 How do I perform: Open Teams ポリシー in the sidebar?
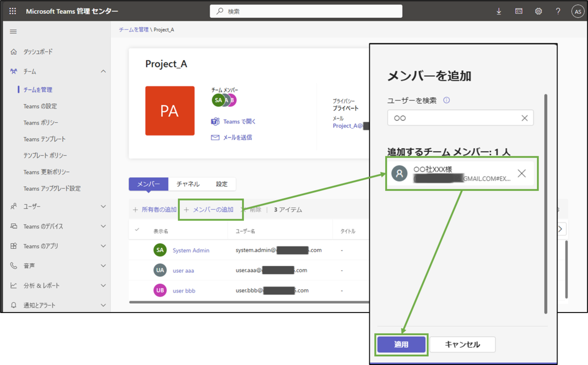(x=41, y=123)
